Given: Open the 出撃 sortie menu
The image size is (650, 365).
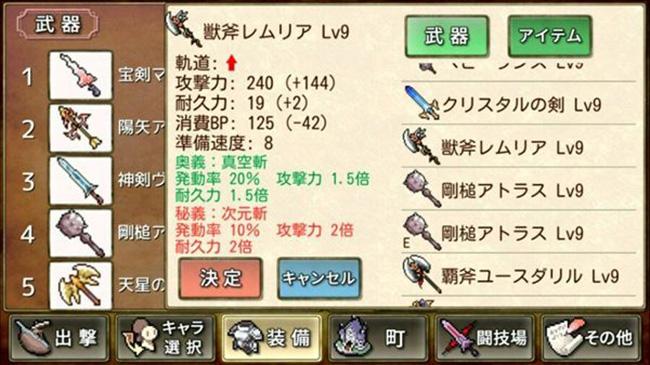Looking at the screenshot, I should coord(59,338).
